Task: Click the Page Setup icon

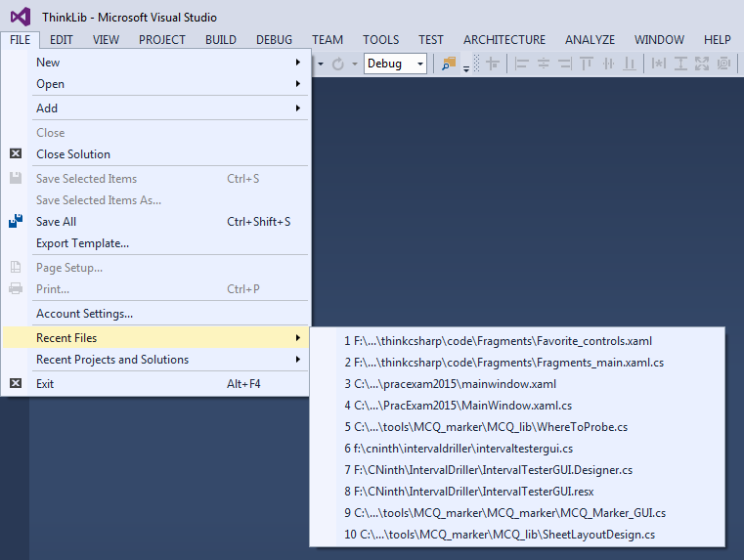Action: tap(16, 267)
